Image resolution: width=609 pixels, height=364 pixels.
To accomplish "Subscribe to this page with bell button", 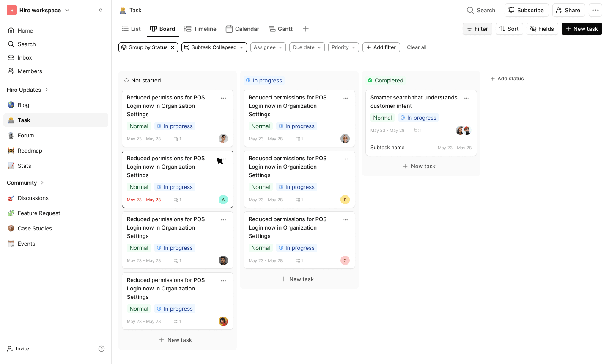I will 527,10.
